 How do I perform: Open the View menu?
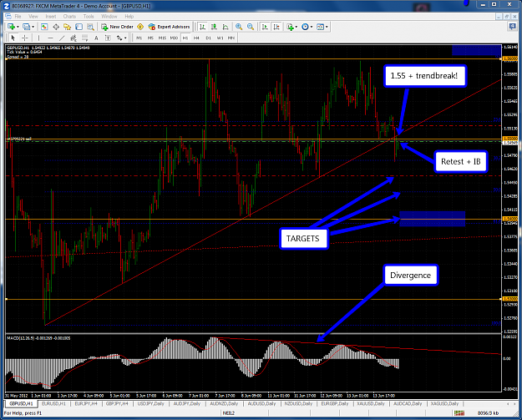coord(33,17)
